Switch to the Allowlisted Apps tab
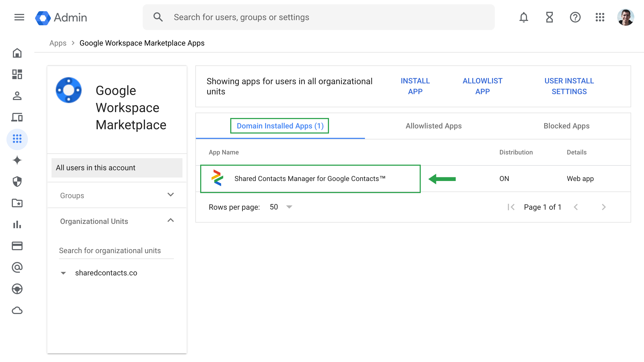The height and width of the screenshot is (362, 644). pos(434,126)
